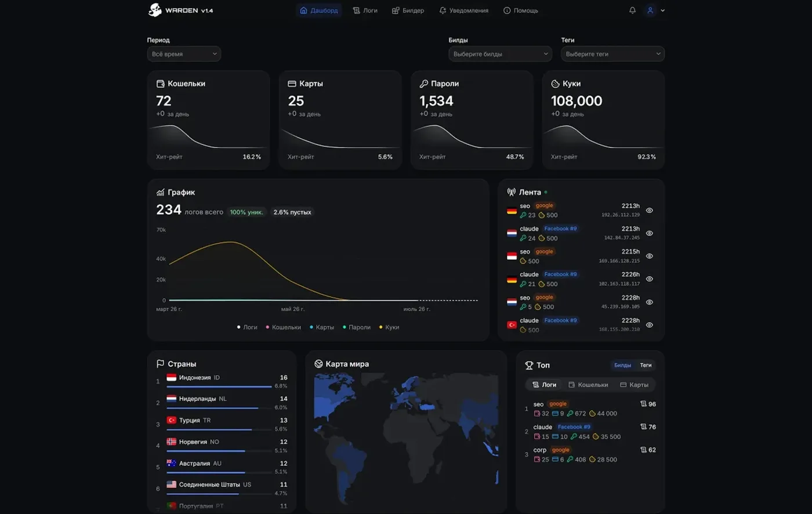This screenshot has width=812, height=514.
Task: Click the Australia flag in Страны list
Action: 172,464
